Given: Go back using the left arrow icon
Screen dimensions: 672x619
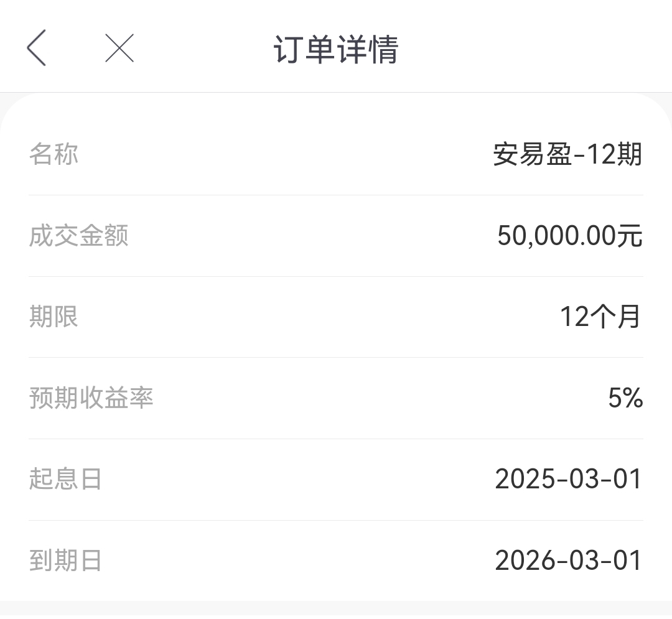Looking at the screenshot, I should click(x=37, y=47).
